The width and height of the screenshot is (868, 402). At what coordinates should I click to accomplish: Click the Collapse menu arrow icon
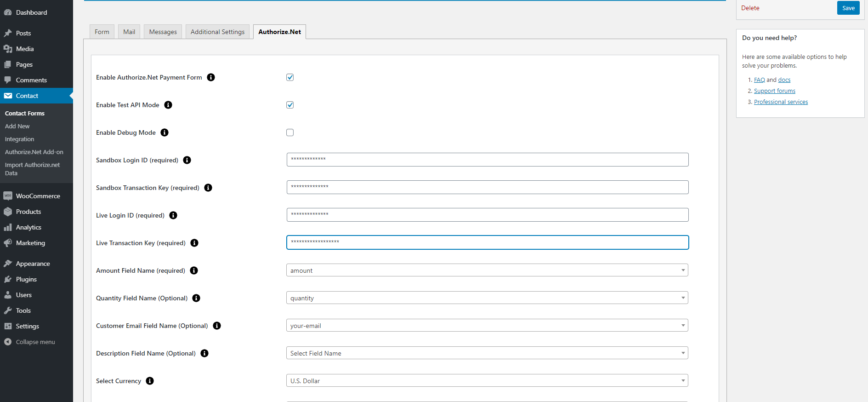[8, 342]
